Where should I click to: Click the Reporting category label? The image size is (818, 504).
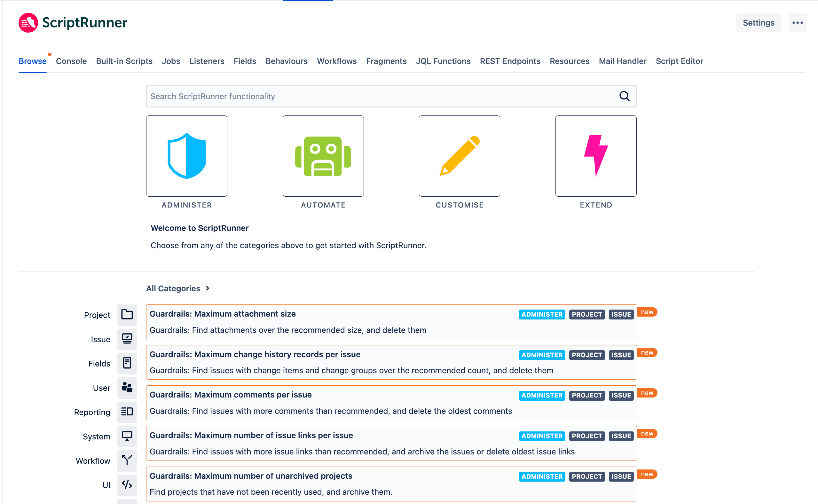click(x=92, y=412)
